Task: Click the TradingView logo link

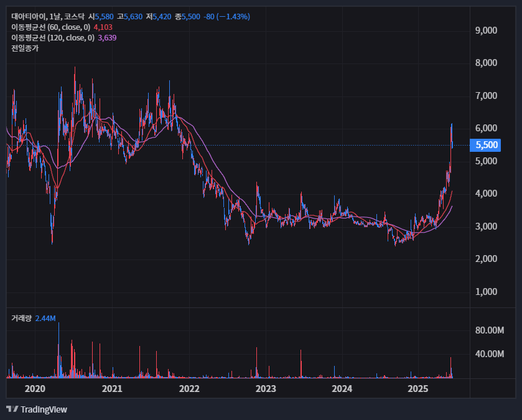Action: coord(37,409)
